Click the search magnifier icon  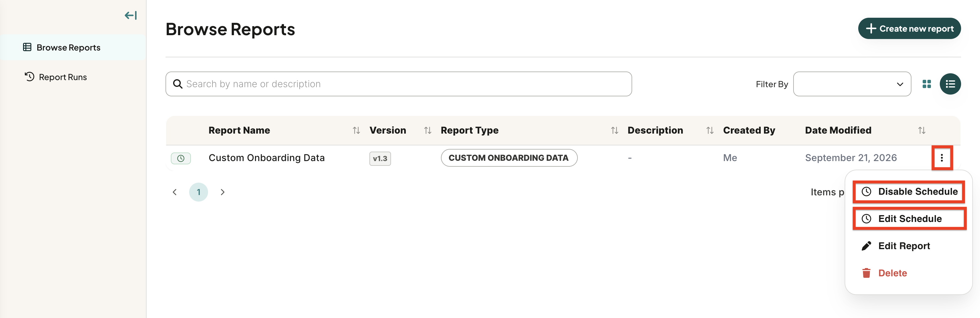point(178,84)
